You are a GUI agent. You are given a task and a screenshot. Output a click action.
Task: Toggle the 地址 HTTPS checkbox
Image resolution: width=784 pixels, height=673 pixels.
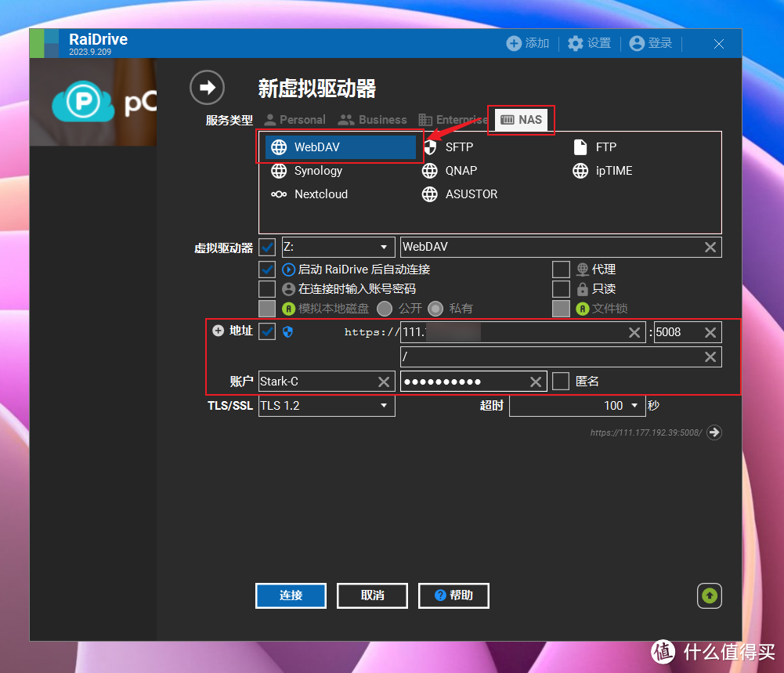[267, 331]
